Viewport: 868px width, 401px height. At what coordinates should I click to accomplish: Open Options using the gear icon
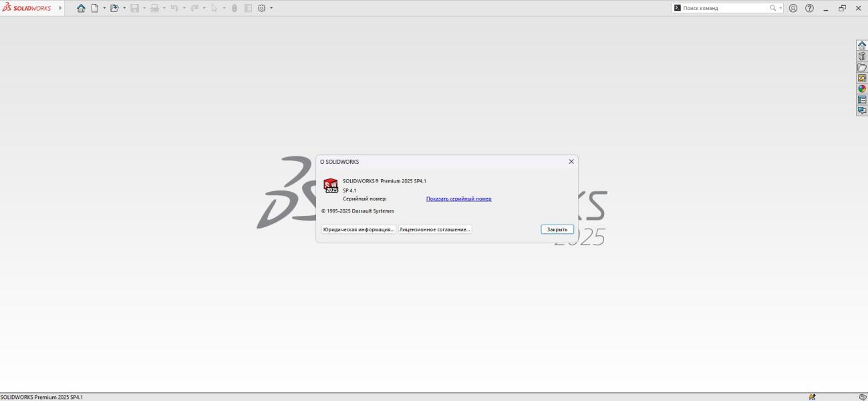262,8
